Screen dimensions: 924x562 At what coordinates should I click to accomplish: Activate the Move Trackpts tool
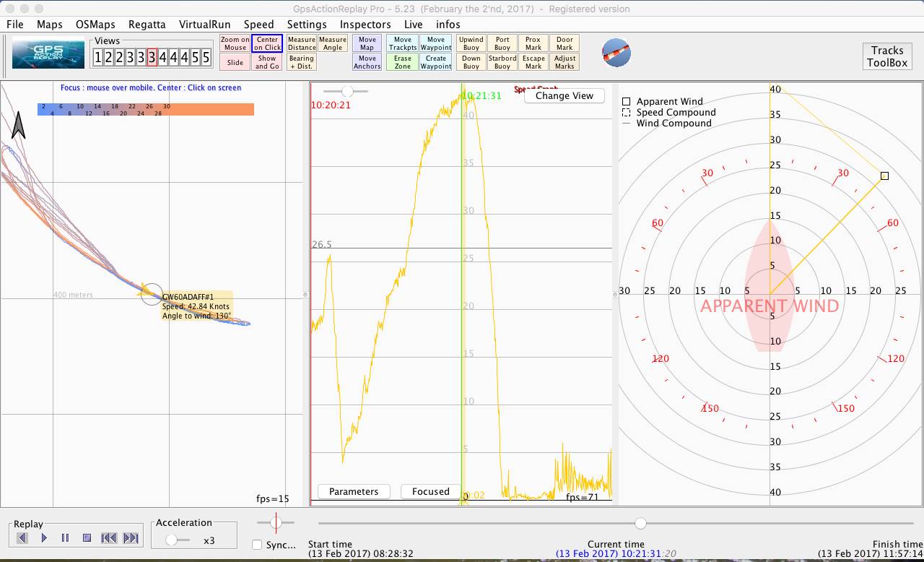coord(401,43)
